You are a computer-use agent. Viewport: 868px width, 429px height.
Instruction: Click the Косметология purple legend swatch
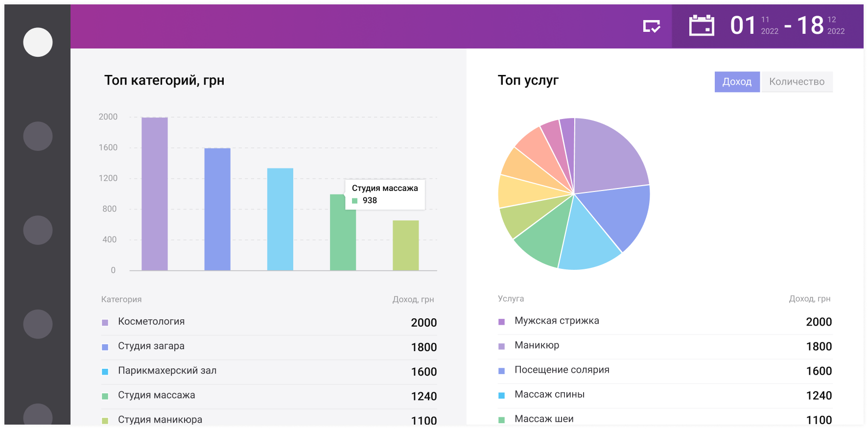(105, 323)
